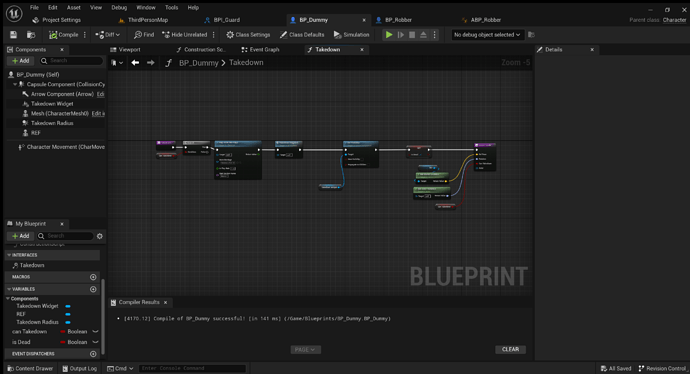Close the Takedown graph tab

[362, 50]
